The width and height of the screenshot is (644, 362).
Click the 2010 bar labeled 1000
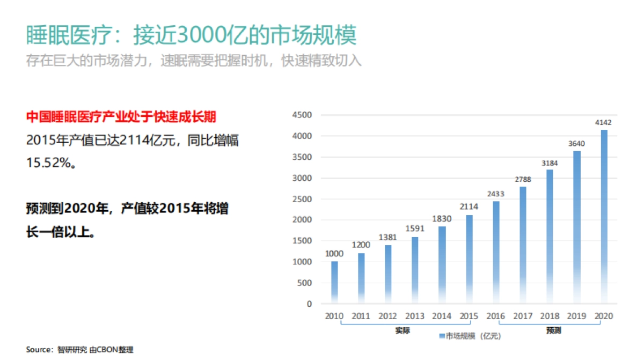pos(334,282)
